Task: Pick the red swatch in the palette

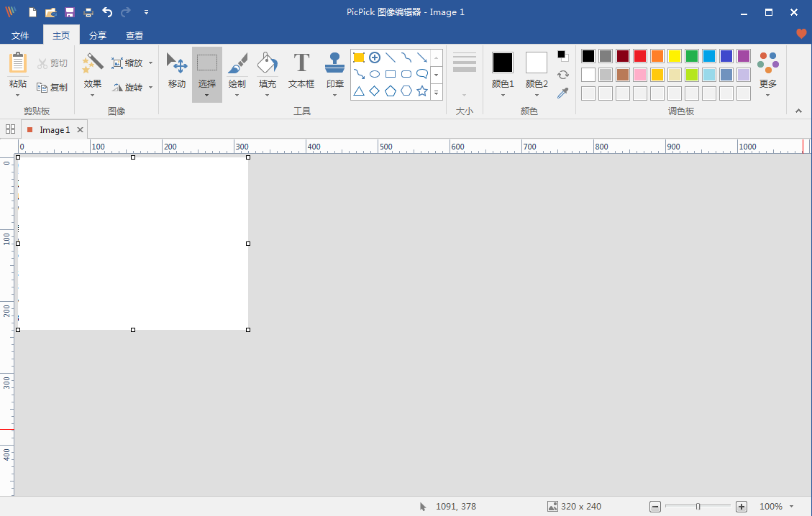Action: pyautogui.click(x=640, y=56)
